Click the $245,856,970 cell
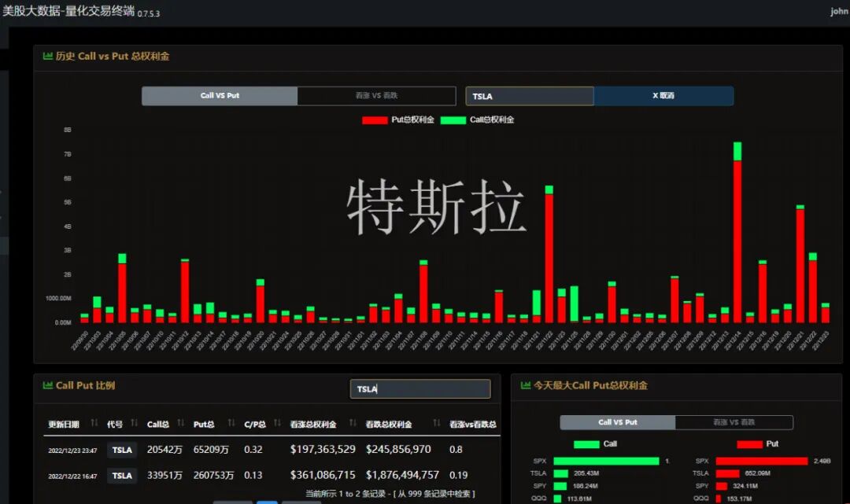Viewport: 850px width, 504px height. coord(398,449)
